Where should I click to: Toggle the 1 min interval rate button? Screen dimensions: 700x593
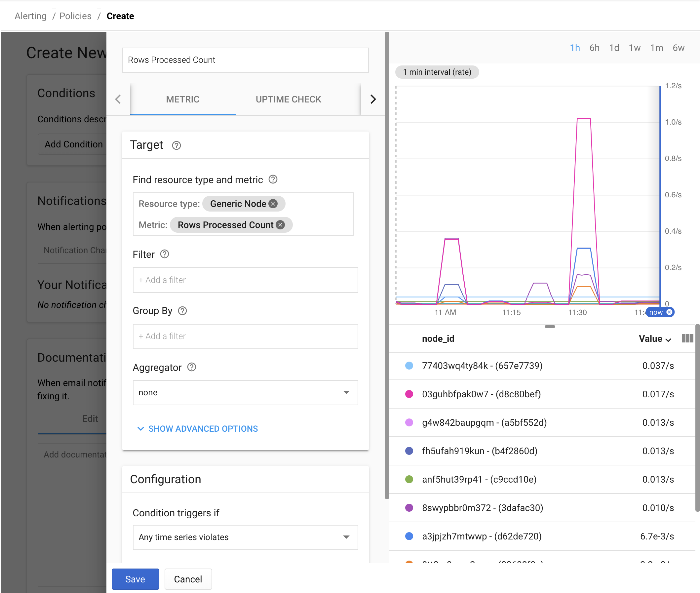[x=438, y=71]
